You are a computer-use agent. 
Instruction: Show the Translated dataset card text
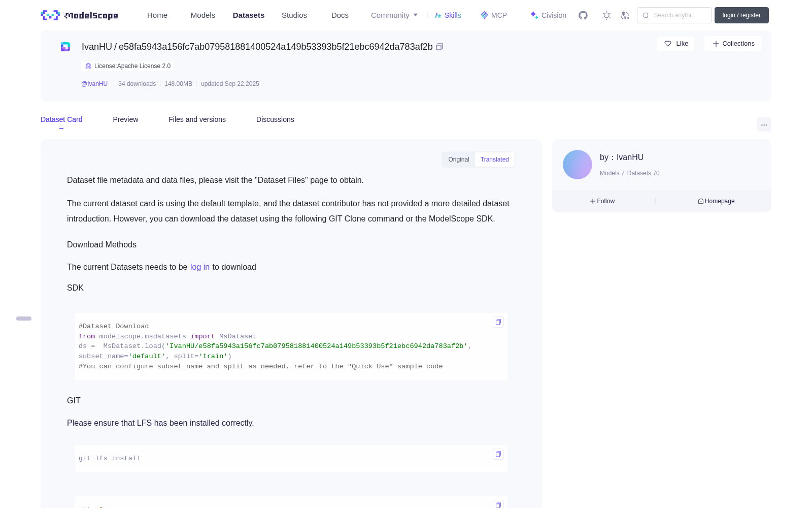495,160
